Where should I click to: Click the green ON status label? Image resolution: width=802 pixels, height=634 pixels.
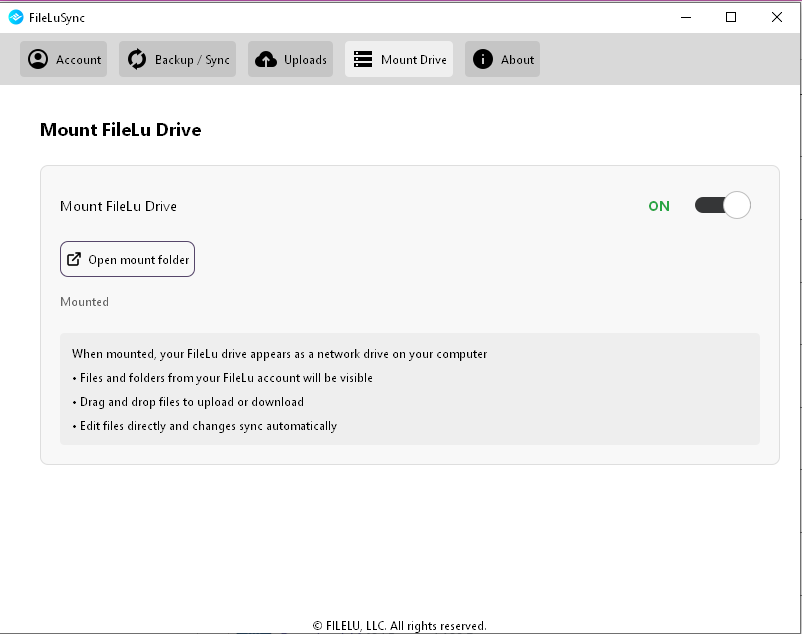tap(659, 206)
